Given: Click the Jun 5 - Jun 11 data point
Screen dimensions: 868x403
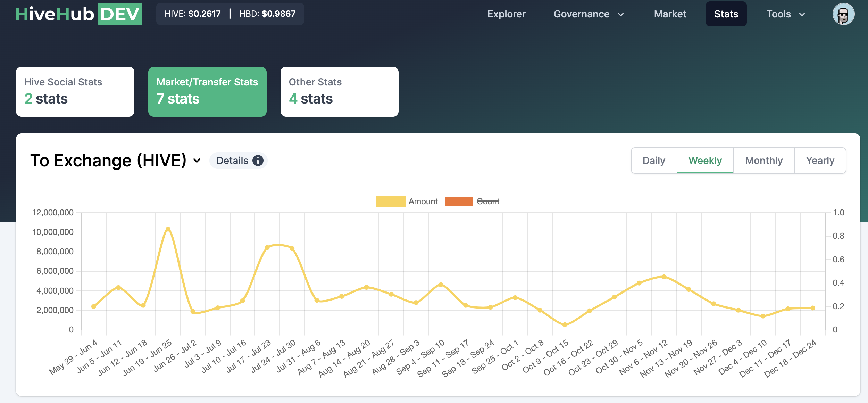Looking at the screenshot, I should (118, 287).
